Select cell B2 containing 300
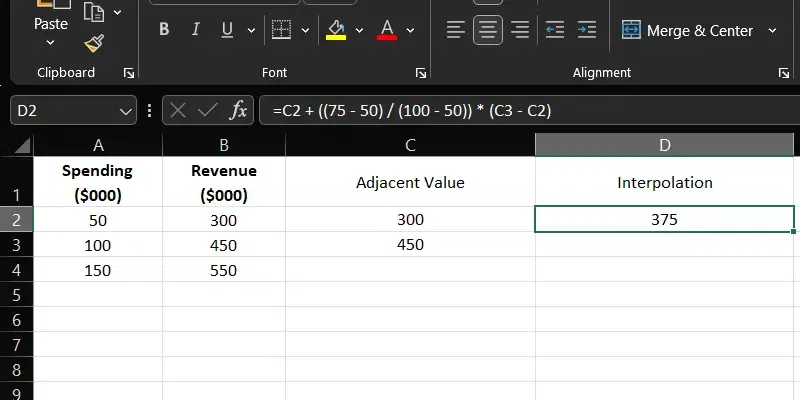Screen dimensions: 800x400 coord(224,219)
